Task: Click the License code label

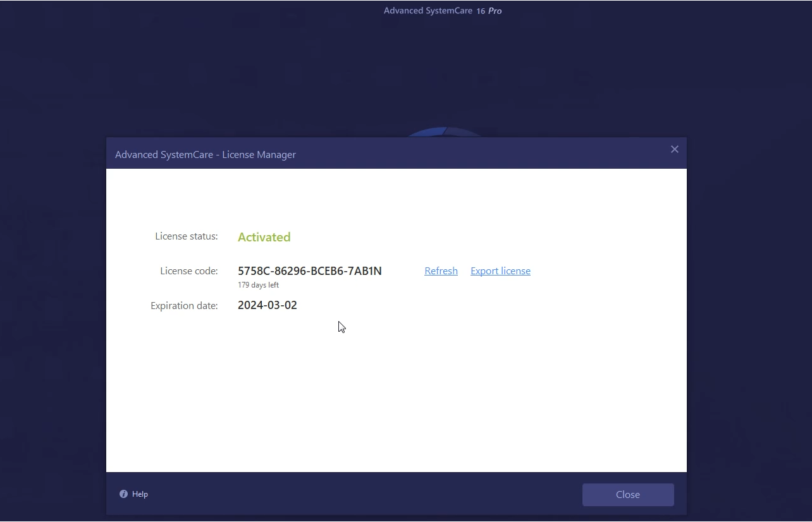Action: point(189,271)
